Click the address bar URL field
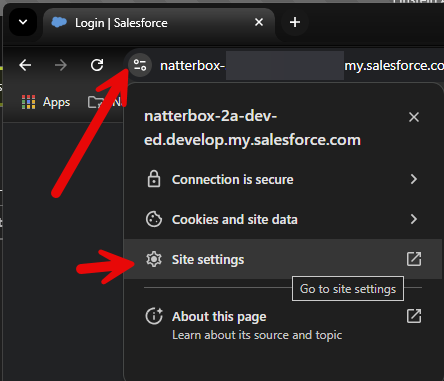Image resolution: width=444 pixels, height=381 pixels. pos(300,65)
